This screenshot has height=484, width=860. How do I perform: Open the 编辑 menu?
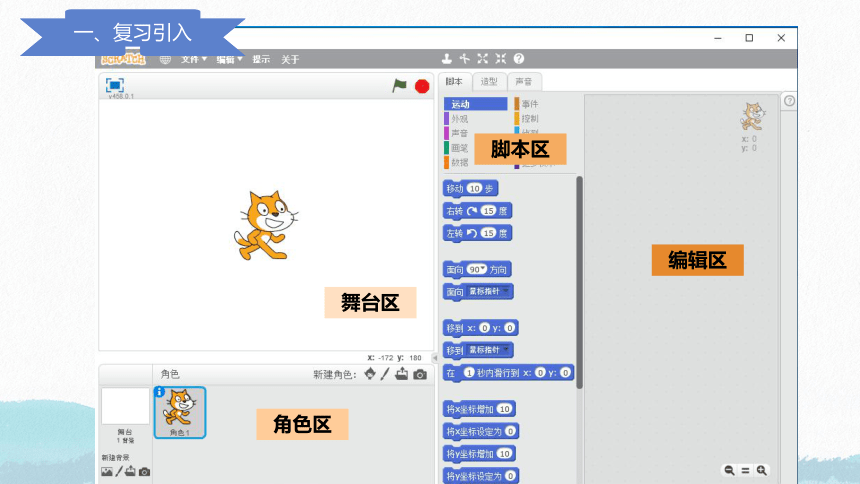(x=229, y=59)
